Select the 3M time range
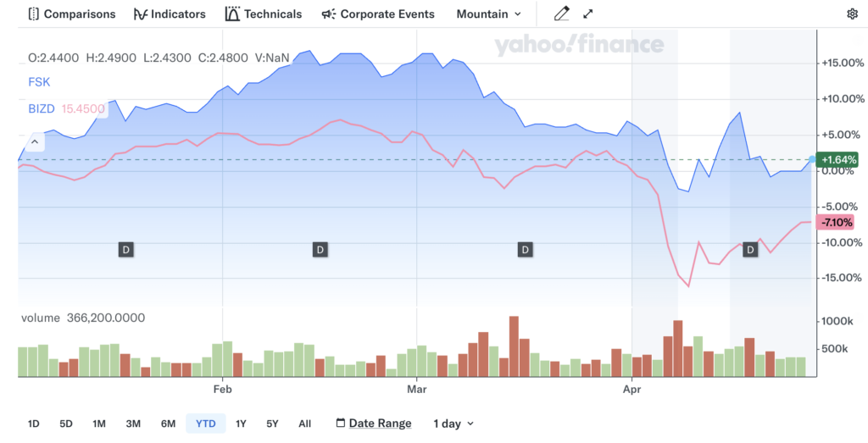868x443 pixels. (x=133, y=424)
